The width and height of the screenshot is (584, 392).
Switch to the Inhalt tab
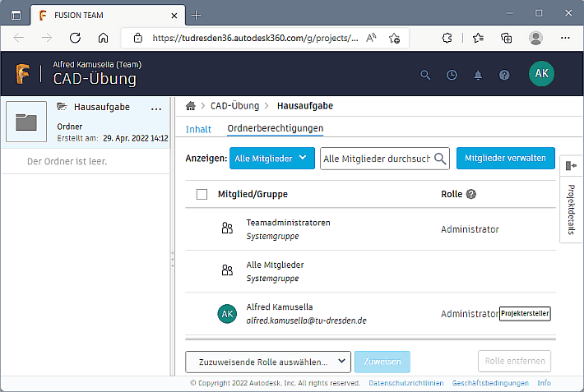[198, 129]
